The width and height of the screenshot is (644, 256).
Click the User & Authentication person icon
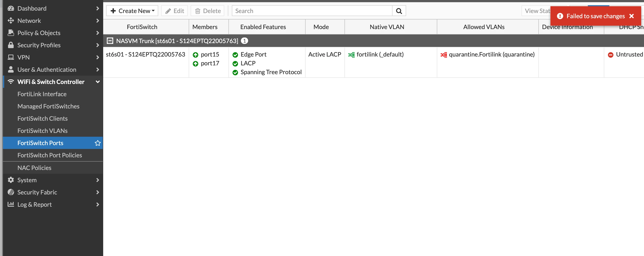[x=11, y=69]
